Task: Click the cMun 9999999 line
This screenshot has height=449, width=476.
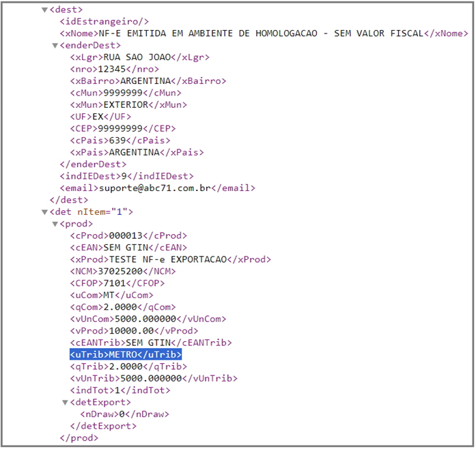Action: (126, 93)
